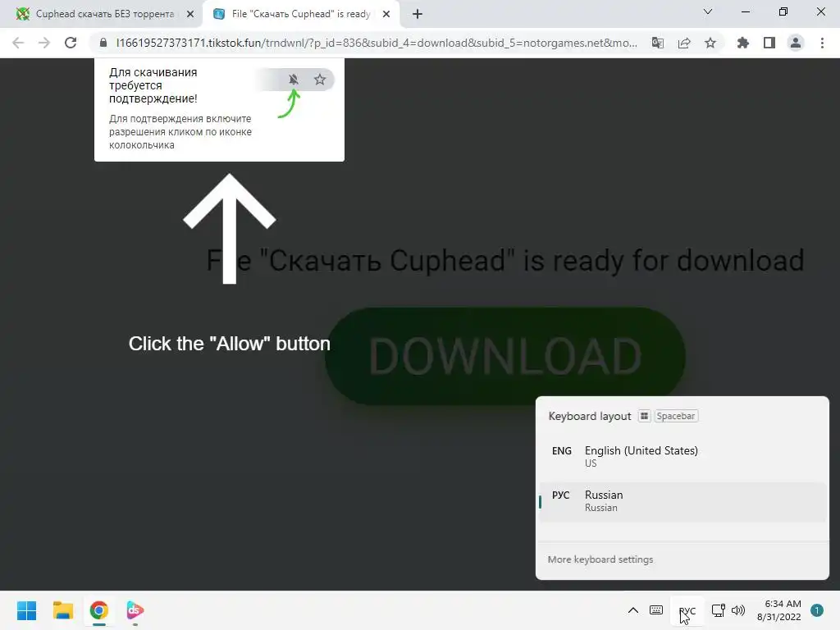The image size is (840, 630).
Task: Click the Chrome taskbar icon
Action: point(98,610)
